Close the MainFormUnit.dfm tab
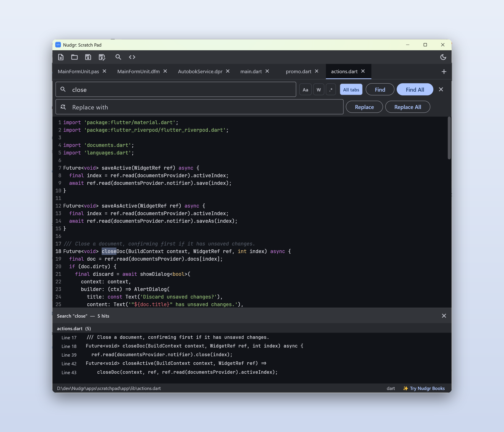504x432 pixels. (165, 71)
